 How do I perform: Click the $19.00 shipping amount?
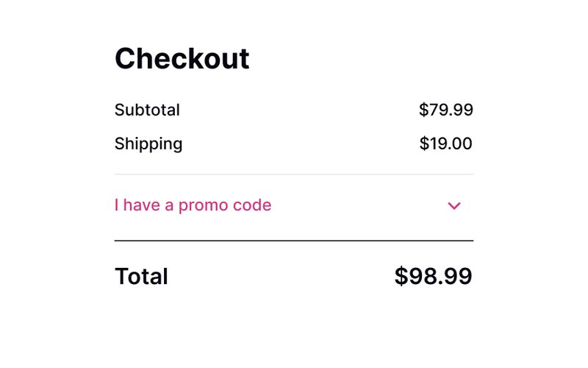[446, 144]
